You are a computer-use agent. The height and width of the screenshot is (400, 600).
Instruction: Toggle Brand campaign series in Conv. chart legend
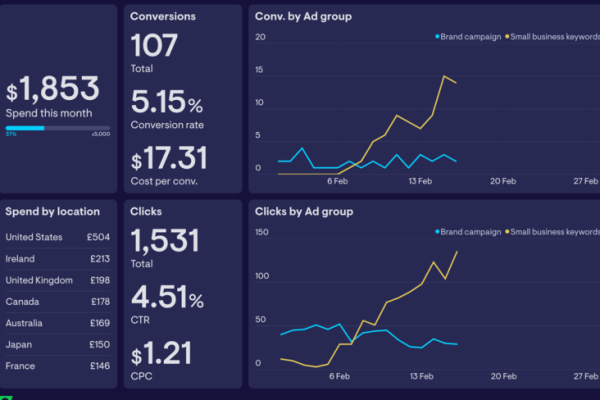[468, 37]
